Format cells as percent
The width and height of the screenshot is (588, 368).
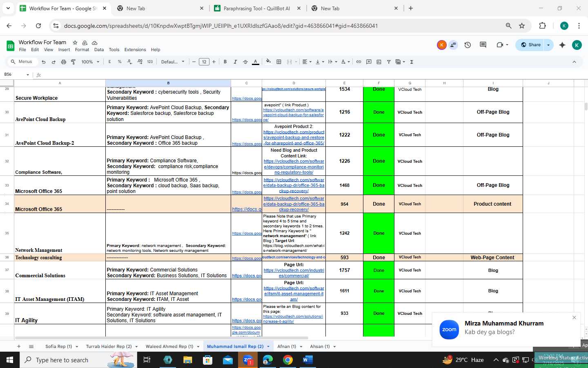point(120,62)
